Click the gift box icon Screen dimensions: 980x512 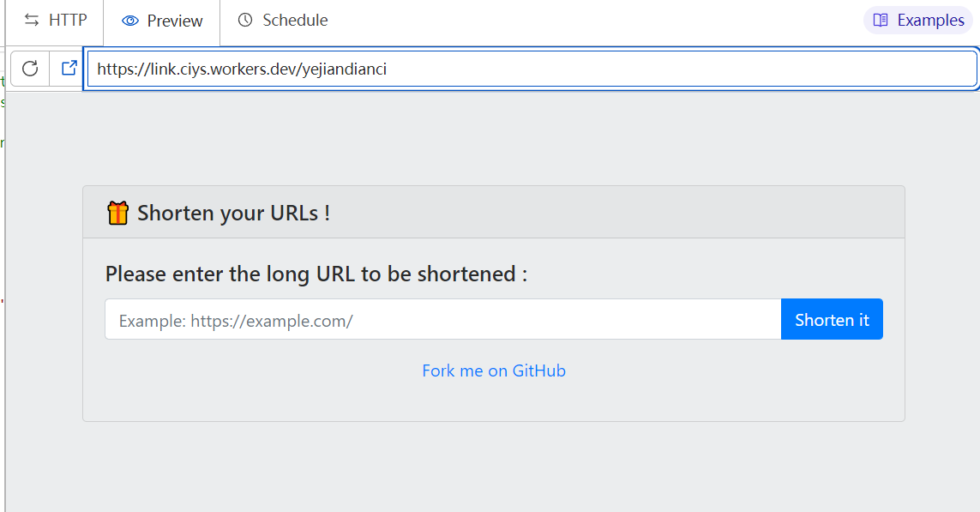(117, 213)
